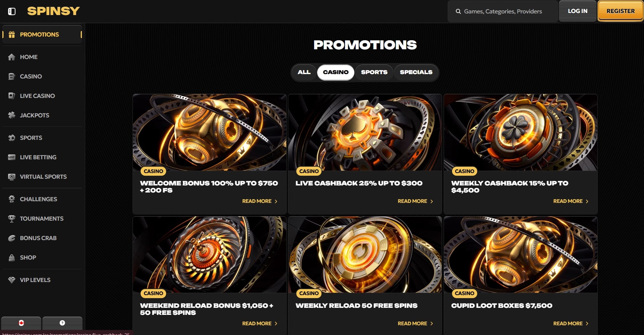Click the Promotions gift icon

point(12,34)
